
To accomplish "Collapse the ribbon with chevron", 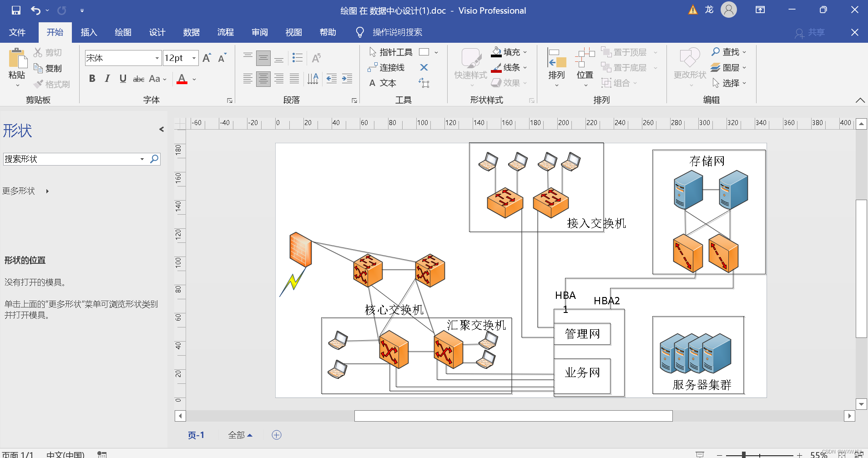I will coord(860,101).
